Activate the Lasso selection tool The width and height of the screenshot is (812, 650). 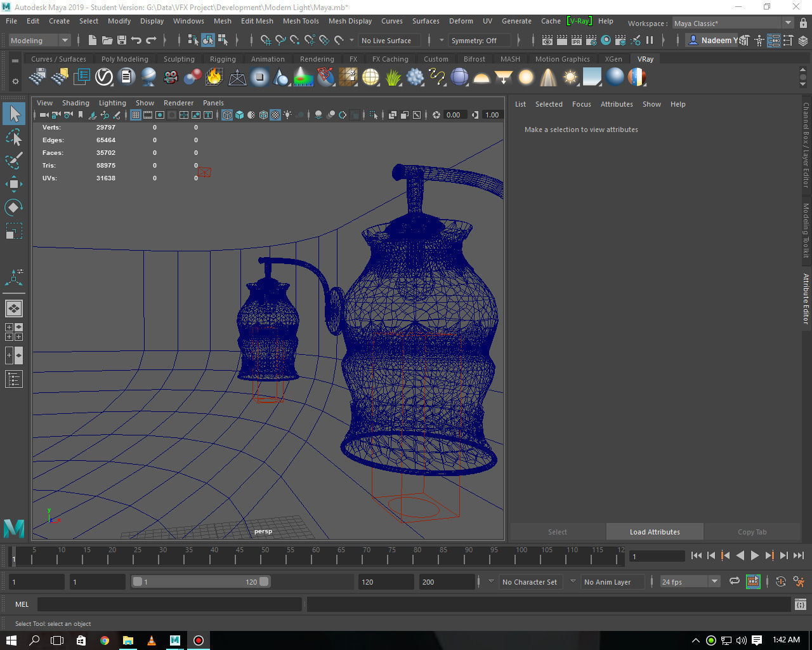pos(14,137)
